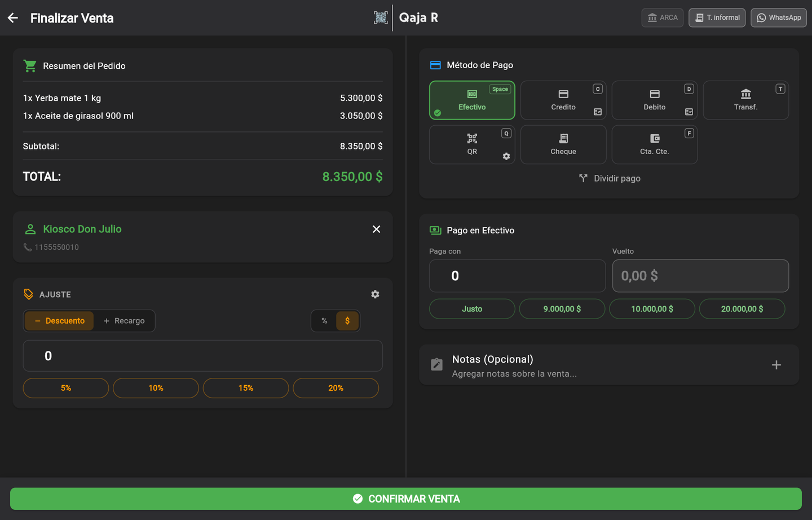812x520 pixels.
Task: Switch adjustment to Descuento
Action: 59,321
